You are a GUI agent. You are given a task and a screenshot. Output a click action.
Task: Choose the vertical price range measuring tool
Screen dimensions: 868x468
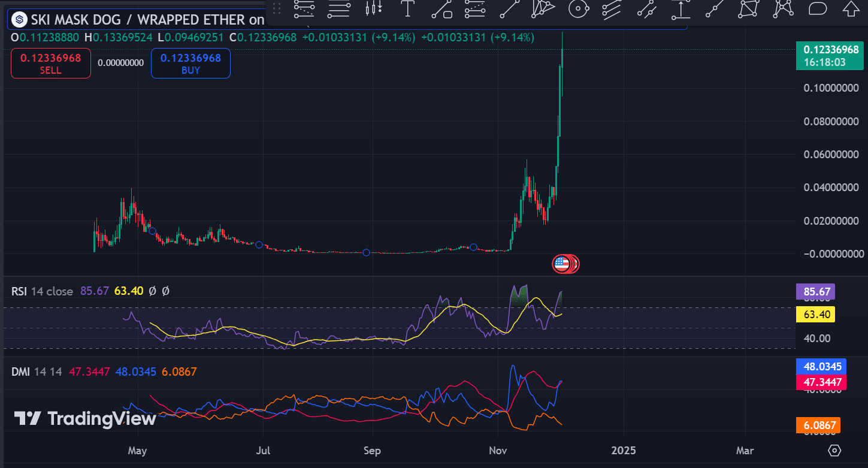[x=680, y=8]
